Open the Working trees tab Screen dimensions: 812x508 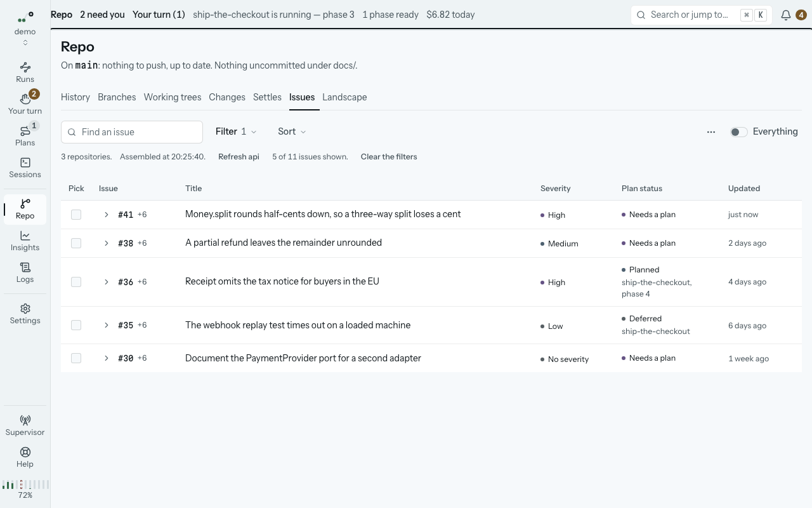(x=173, y=97)
